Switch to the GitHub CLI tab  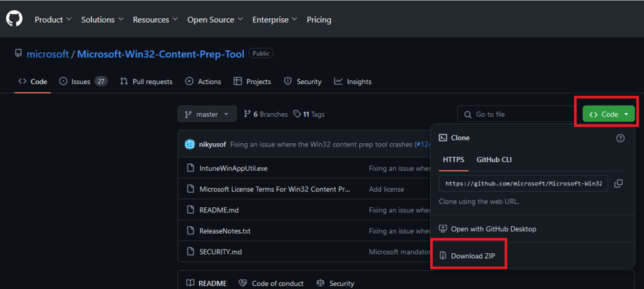tap(494, 160)
